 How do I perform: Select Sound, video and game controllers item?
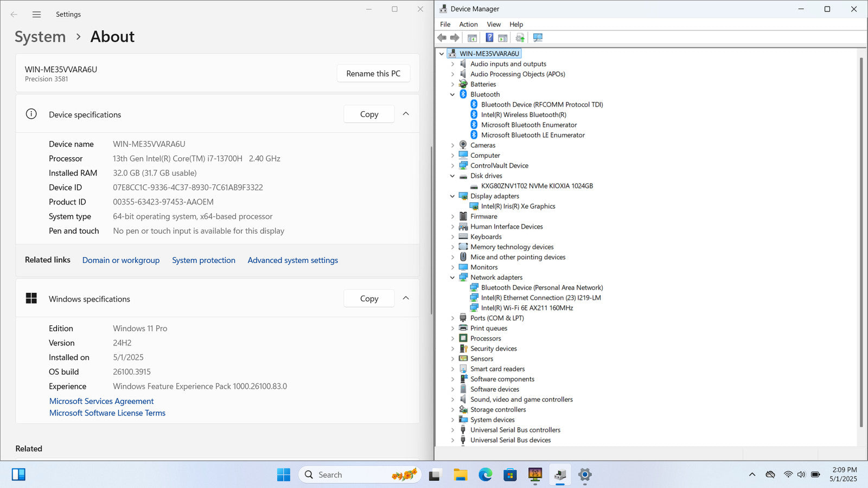[521, 400]
